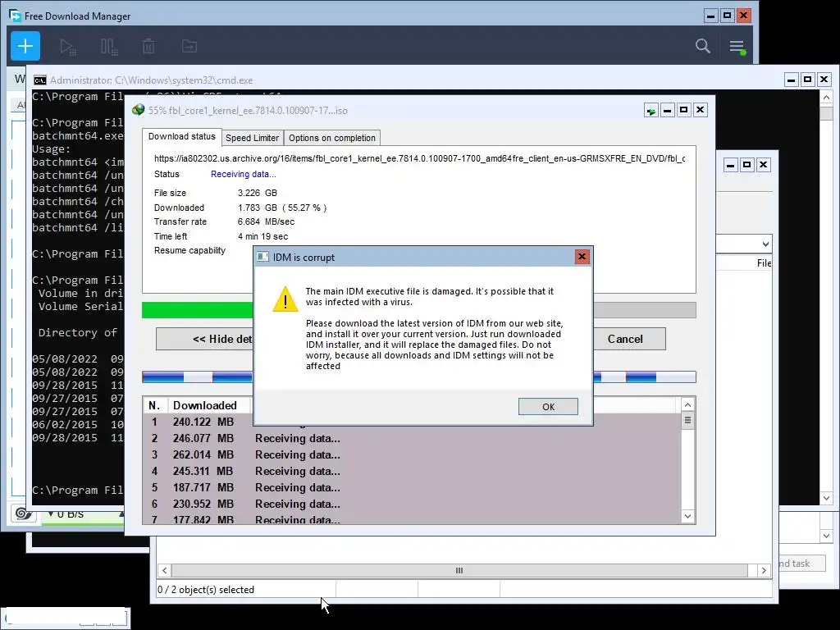This screenshot has width=840, height=630.
Task: Click the N. column header
Action: click(155, 405)
